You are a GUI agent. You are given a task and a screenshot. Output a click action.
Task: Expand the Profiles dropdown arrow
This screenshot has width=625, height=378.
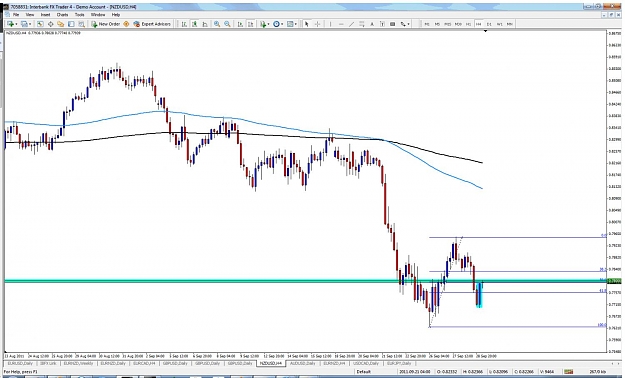pos(30,24)
